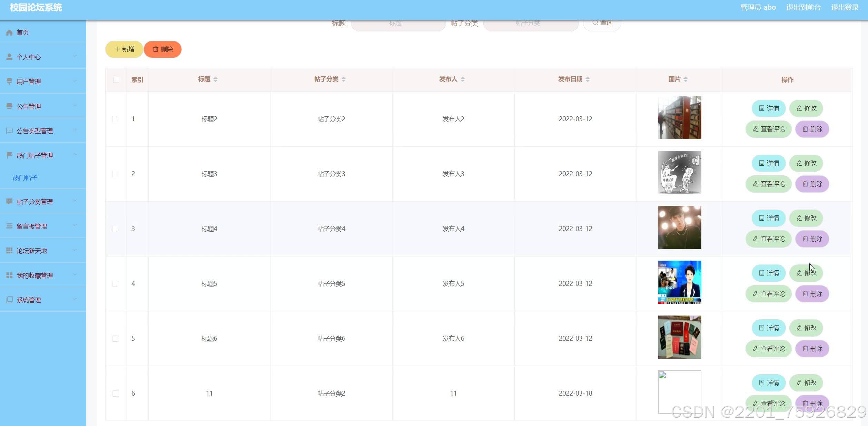Expand the 系统管理 menu chevron
The width and height of the screenshot is (868, 426).
pos(75,299)
